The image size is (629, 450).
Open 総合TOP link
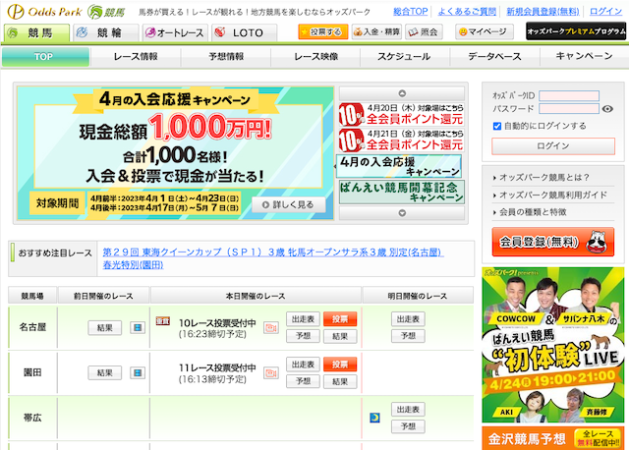[410, 12]
